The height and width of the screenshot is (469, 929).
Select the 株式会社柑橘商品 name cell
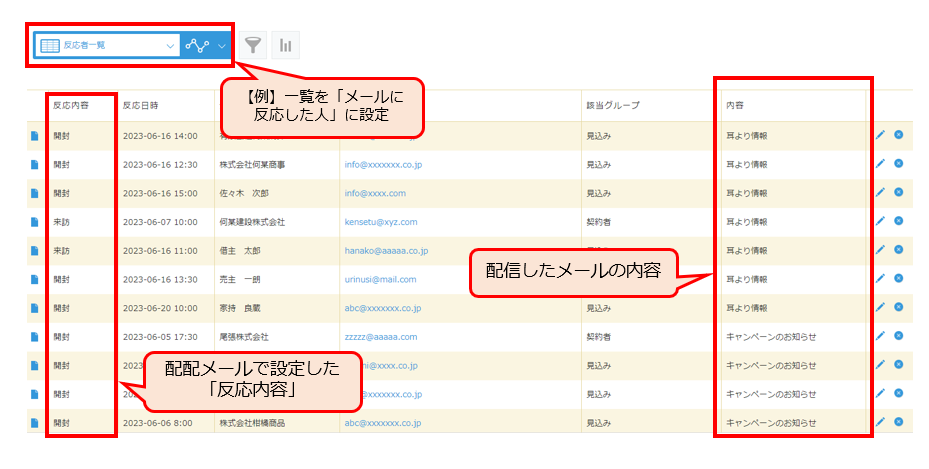click(252, 423)
